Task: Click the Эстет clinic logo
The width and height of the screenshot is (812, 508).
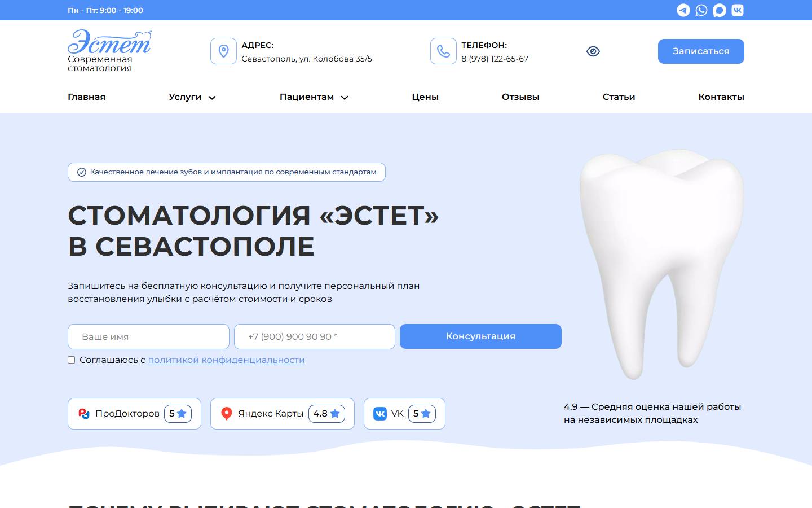Action: (110, 42)
